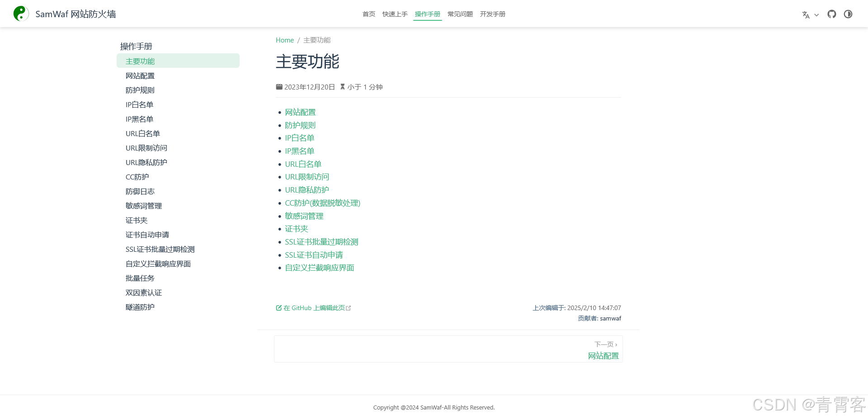This screenshot has height=419, width=868.
Task: Click the 2023年12月20日 date text
Action: coord(310,87)
